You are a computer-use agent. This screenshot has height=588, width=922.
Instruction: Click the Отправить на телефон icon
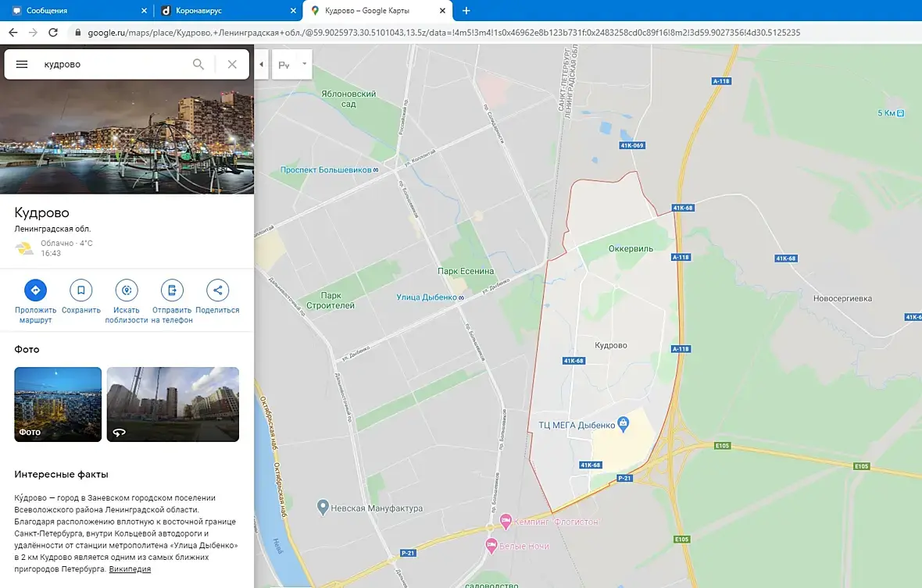click(172, 290)
